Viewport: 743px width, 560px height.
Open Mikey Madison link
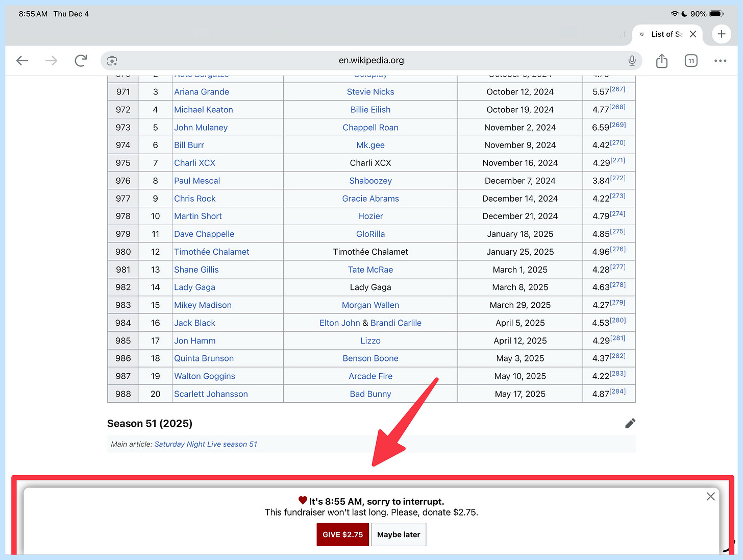(203, 305)
